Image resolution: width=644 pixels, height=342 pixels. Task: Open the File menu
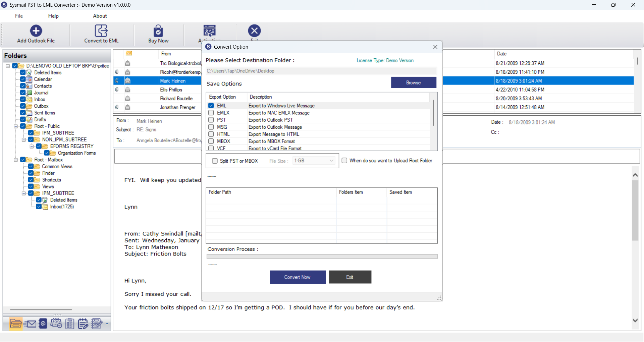(x=19, y=16)
